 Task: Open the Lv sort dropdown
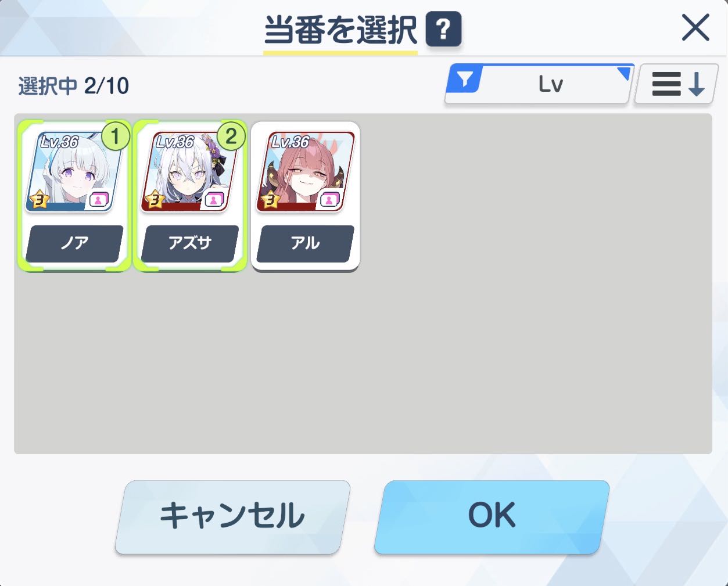pos(539,84)
